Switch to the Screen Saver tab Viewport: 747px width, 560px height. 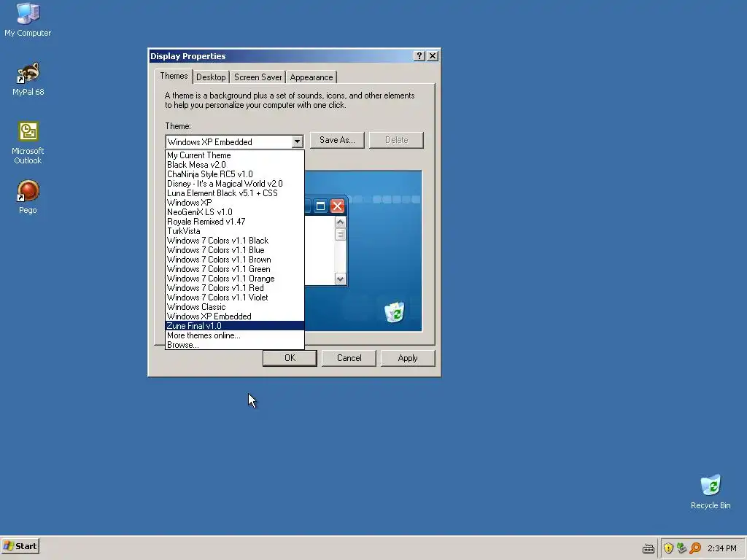pos(258,77)
